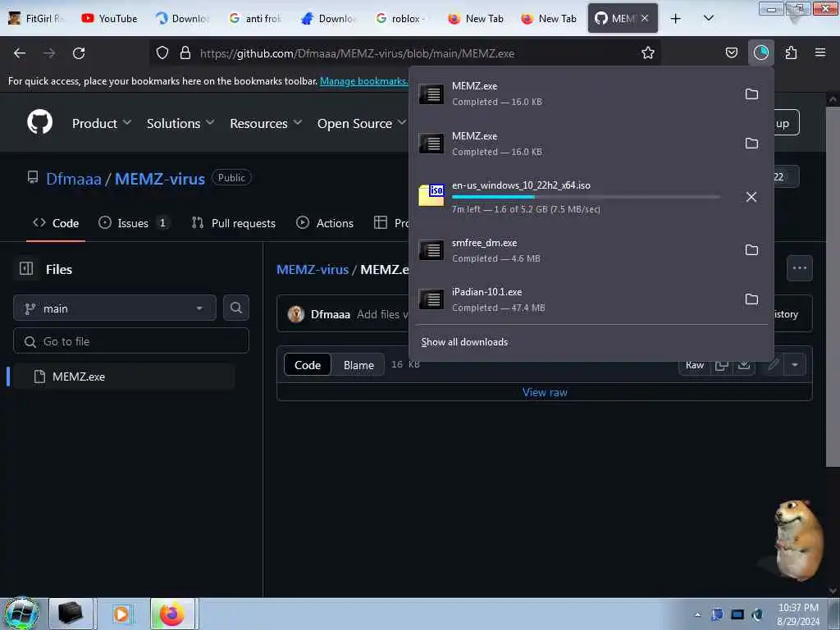Open the GitHub Octocat home logo

click(x=39, y=122)
